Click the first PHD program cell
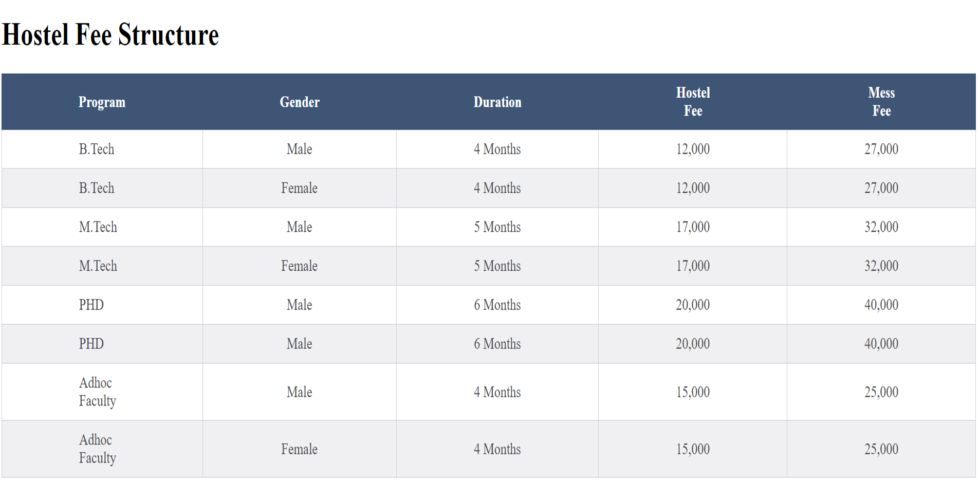This screenshot has height=483, width=980. (91, 305)
